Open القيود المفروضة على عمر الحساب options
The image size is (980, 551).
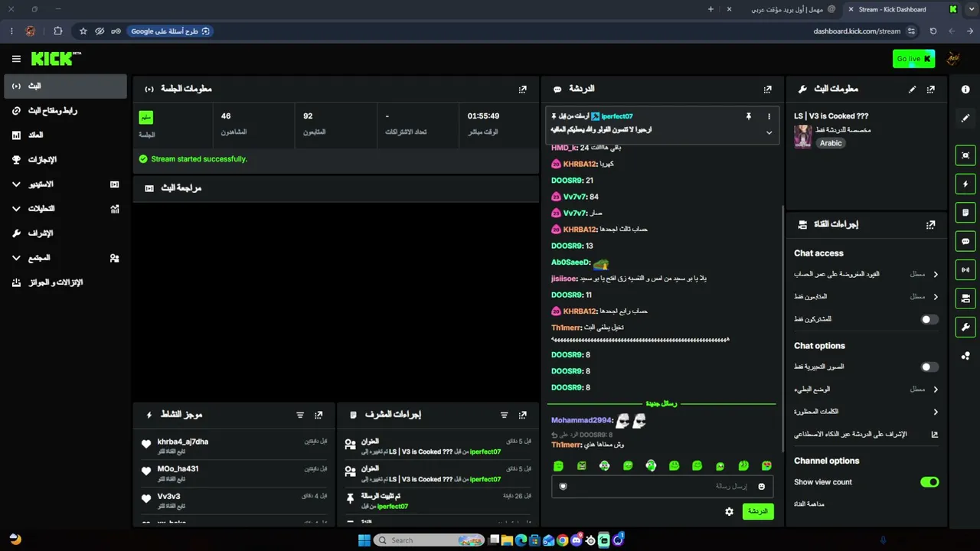point(867,274)
